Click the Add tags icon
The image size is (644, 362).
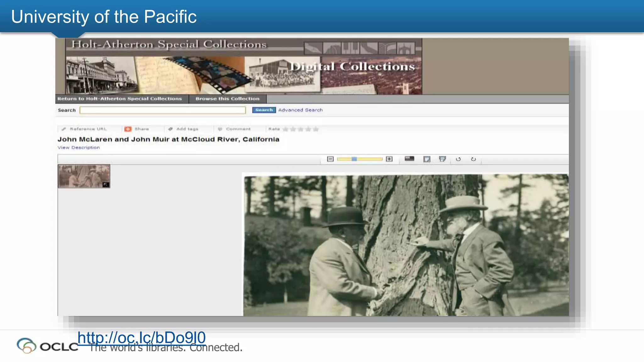point(170,129)
